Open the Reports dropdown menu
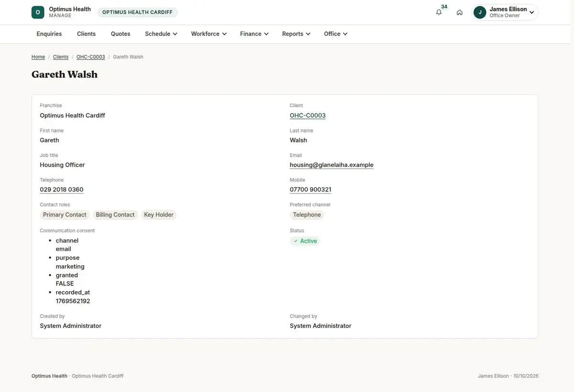The width and height of the screenshot is (574, 392). click(296, 34)
